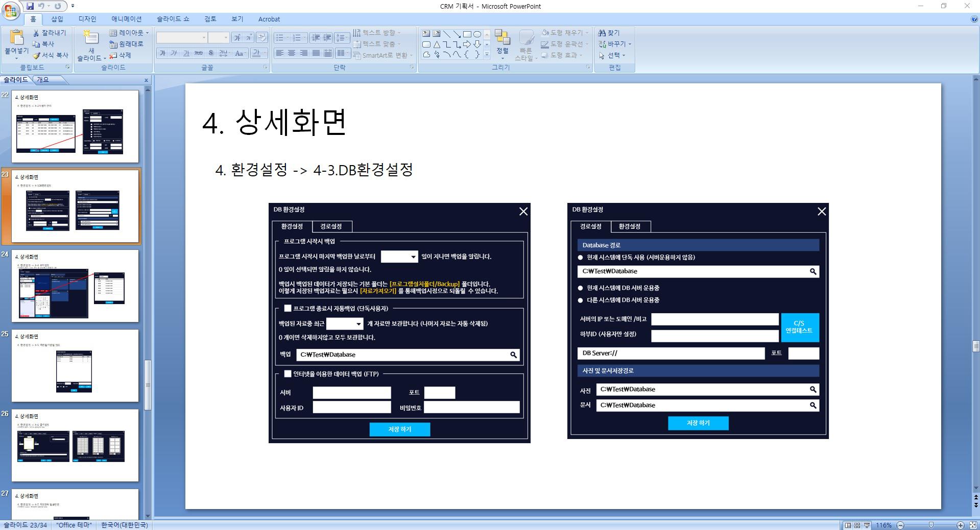Select the right arrow shape in the gallery
This screenshot has width=980, height=530.
coord(467,44)
